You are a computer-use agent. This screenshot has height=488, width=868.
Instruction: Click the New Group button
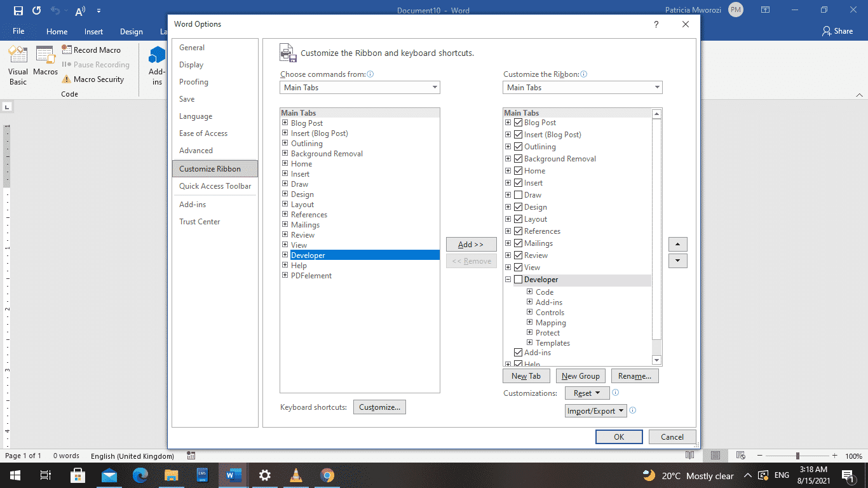click(x=580, y=376)
